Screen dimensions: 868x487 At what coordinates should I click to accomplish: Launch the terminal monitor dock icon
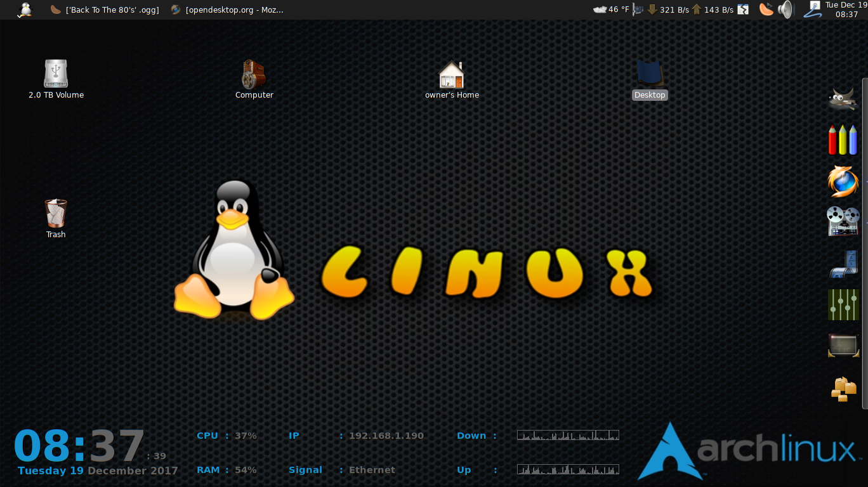[843, 346]
